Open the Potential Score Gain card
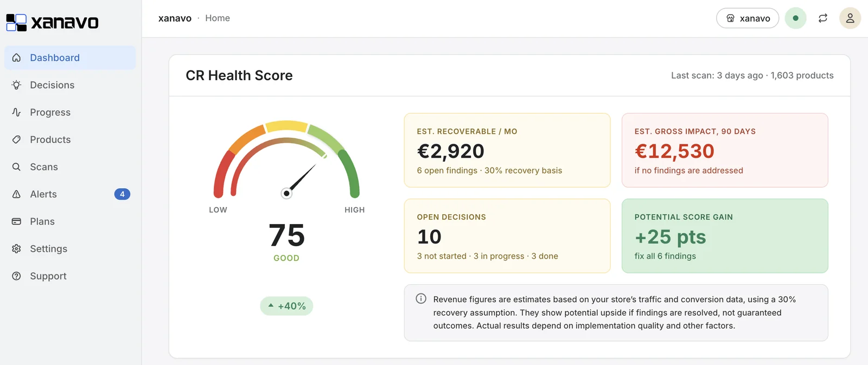 725,236
